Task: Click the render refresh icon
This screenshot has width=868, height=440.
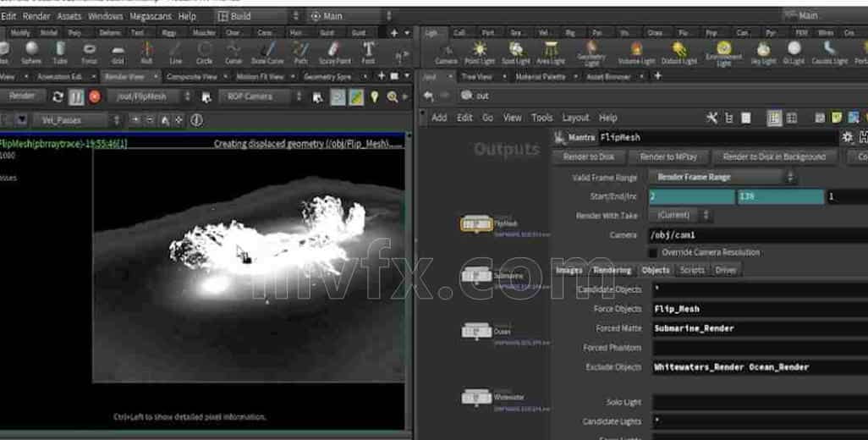Action: 58,96
